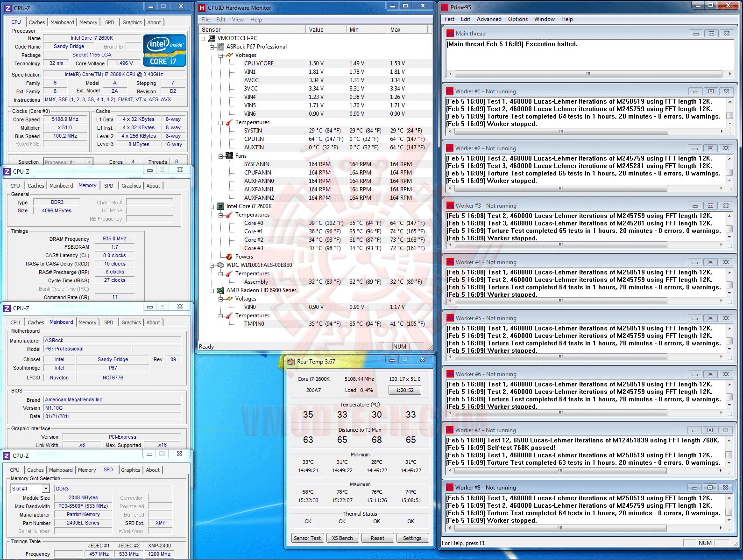Screen dimensions: 743x560
Task: Collapse the Fans node in Hardware Monitor
Action: [220, 156]
